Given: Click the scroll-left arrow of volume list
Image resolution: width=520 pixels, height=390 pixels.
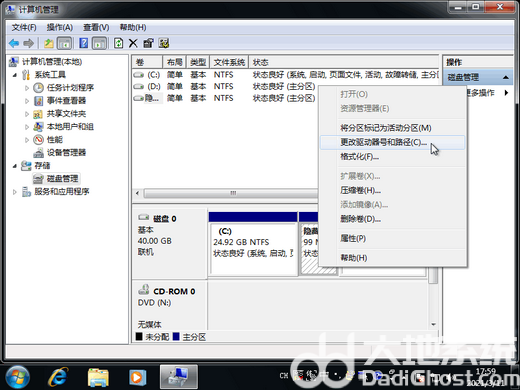Looking at the screenshot, I should 137,193.
